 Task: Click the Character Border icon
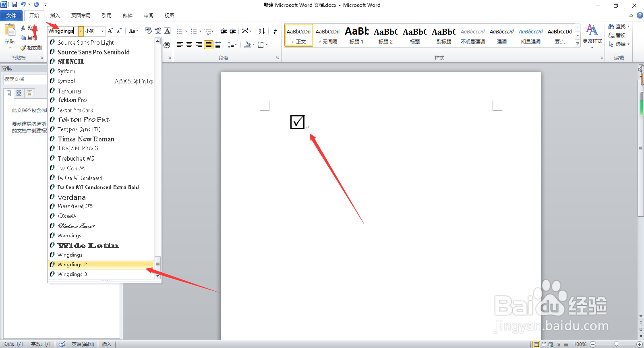point(168,31)
